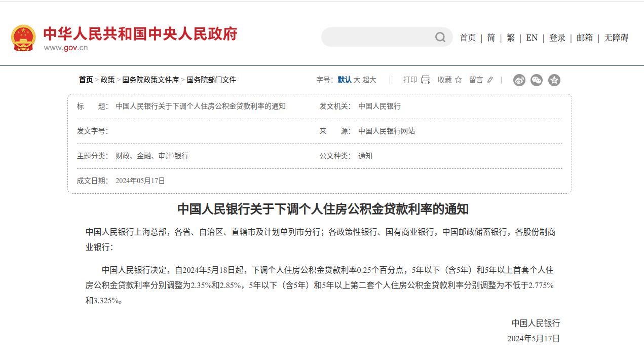This screenshot has width=644, height=355.
Task: Open the 无障碍 accessibility link
Action: pyautogui.click(x=616, y=38)
